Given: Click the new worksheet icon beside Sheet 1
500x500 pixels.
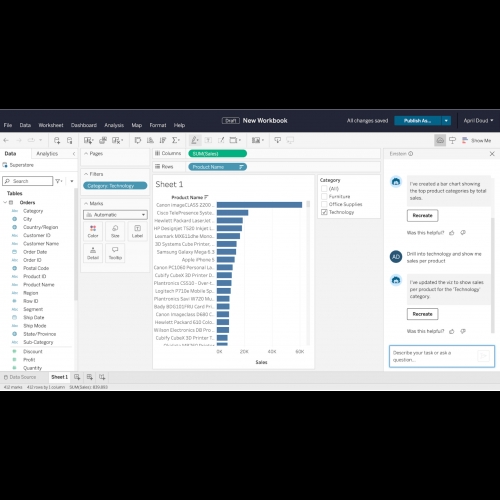Looking at the screenshot, I should tap(77, 377).
